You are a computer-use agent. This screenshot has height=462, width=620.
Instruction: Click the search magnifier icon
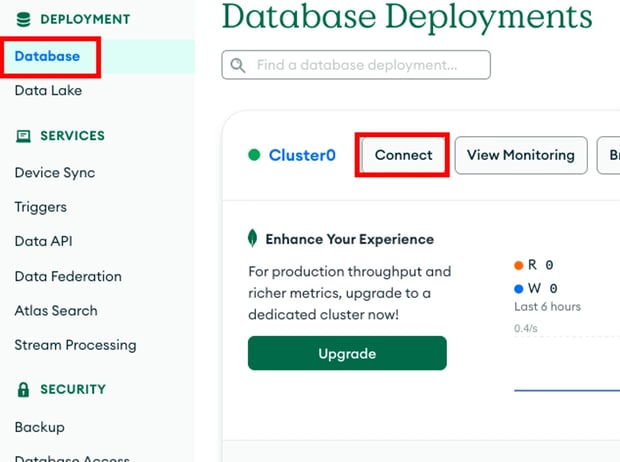(x=238, y=65)
